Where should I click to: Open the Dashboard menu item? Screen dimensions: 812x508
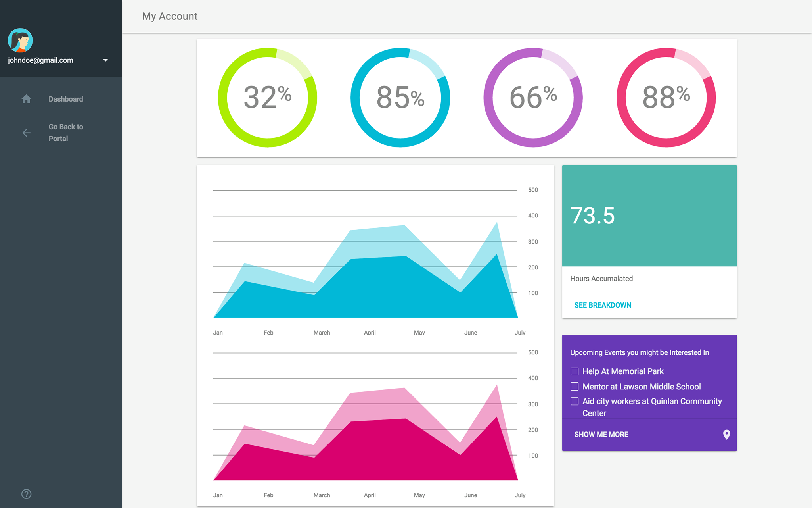[x=66, y=99]
